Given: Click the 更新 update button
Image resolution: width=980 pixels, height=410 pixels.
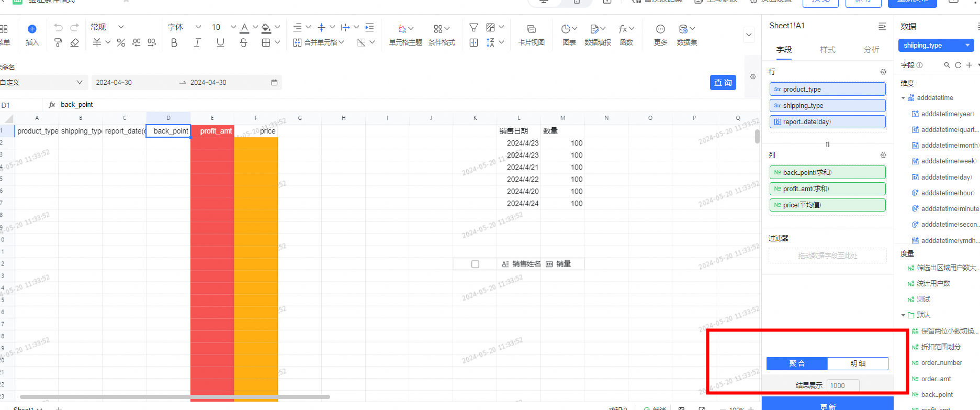Looking at the screenshot, I should [x=827, y=405].
